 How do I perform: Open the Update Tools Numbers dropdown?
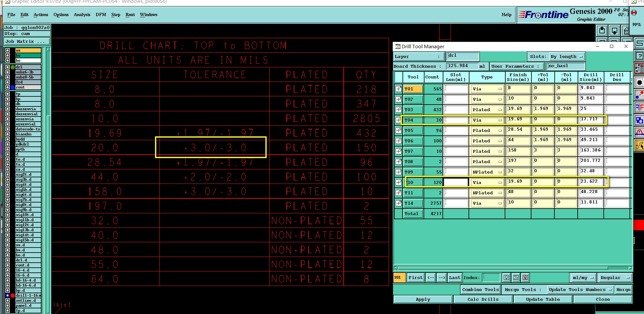click(580, 289)
